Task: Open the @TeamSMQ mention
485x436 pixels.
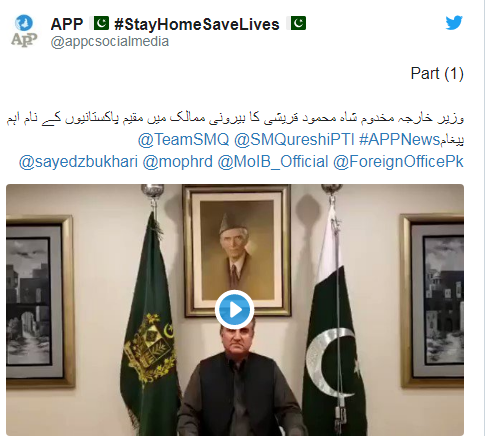Action: (x=184, y=139)
